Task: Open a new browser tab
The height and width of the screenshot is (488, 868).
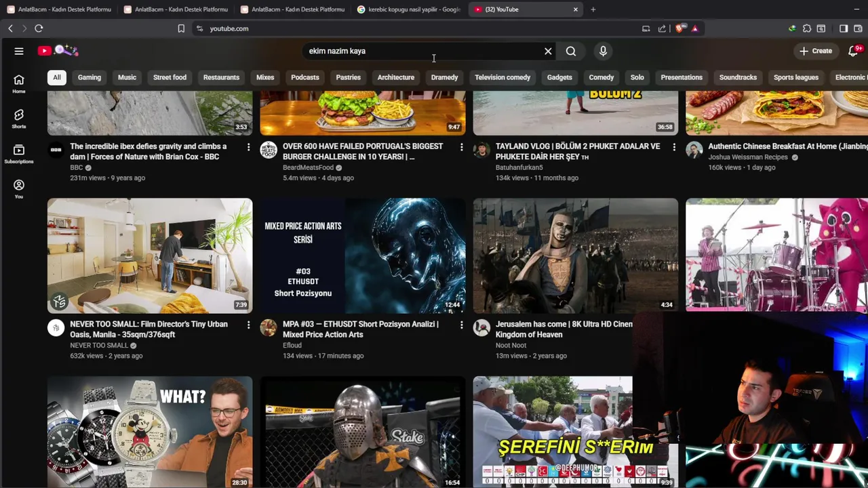Action: click(593, 9)
